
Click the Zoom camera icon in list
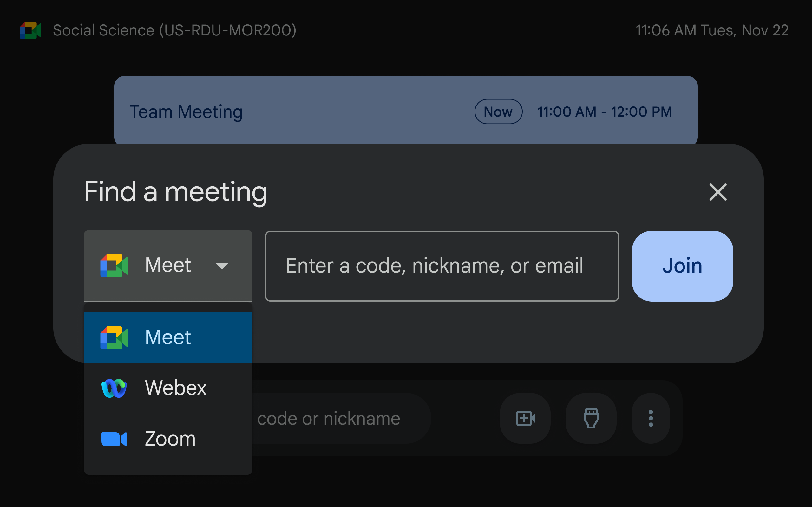(114, 439)
